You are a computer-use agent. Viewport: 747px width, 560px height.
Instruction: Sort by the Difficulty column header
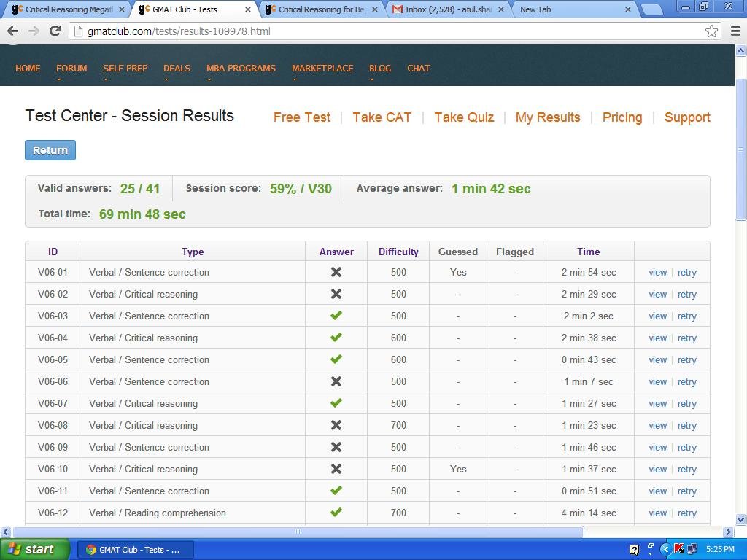coord(398,252)
